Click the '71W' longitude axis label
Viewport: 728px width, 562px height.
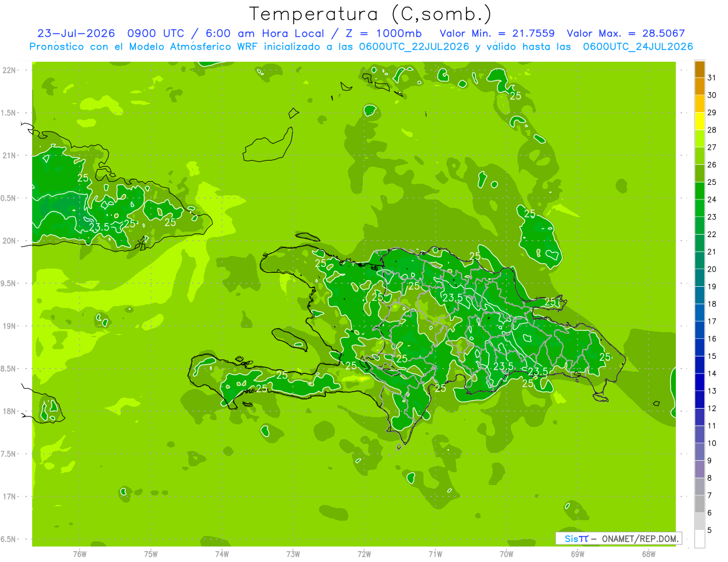[x=435, y=554]
